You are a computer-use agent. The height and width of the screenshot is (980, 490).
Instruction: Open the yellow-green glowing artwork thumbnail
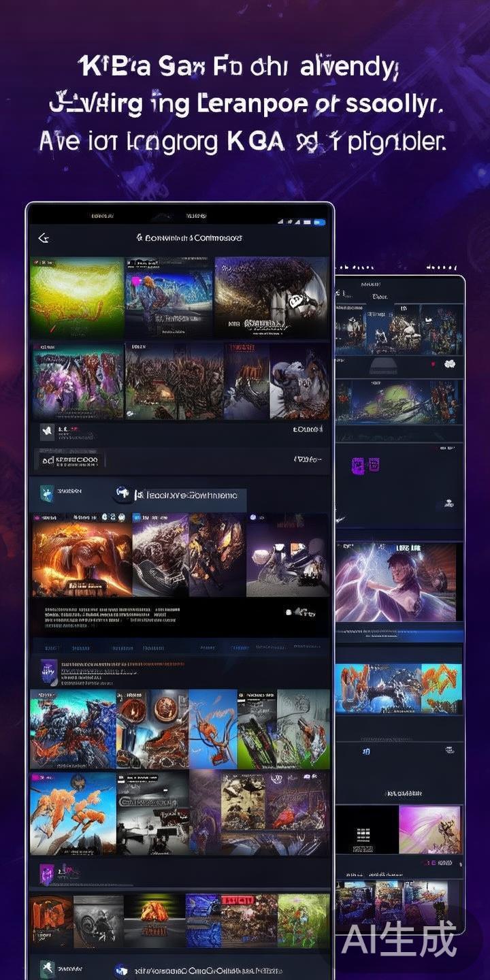(77, 297)
